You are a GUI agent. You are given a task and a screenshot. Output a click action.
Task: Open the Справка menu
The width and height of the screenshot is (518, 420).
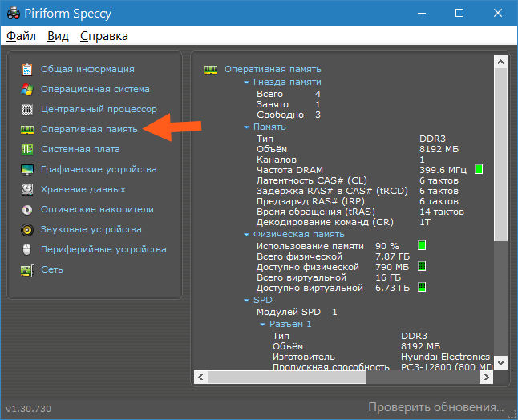coord(104,35)
